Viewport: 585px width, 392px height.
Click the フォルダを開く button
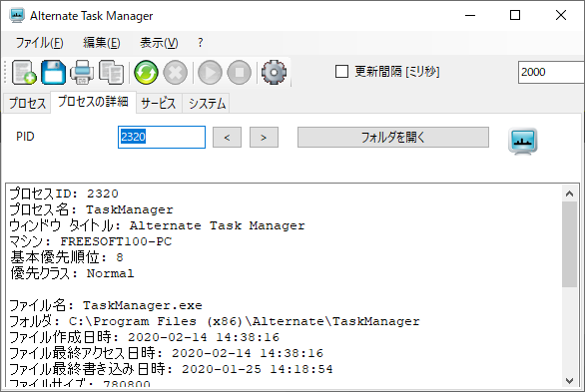(393, 137)
